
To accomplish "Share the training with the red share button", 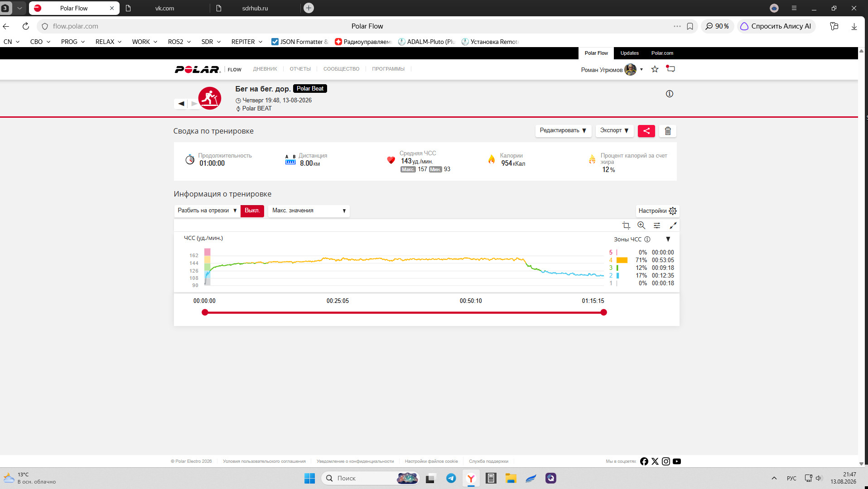I will click(x=646, y=131).
